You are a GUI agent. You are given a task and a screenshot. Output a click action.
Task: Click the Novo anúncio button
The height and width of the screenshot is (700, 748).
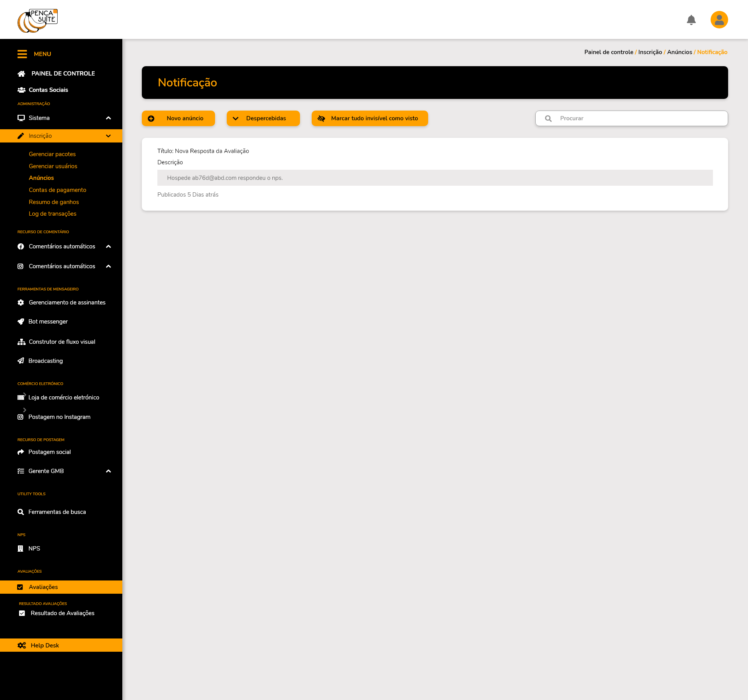tap(178, 118)
